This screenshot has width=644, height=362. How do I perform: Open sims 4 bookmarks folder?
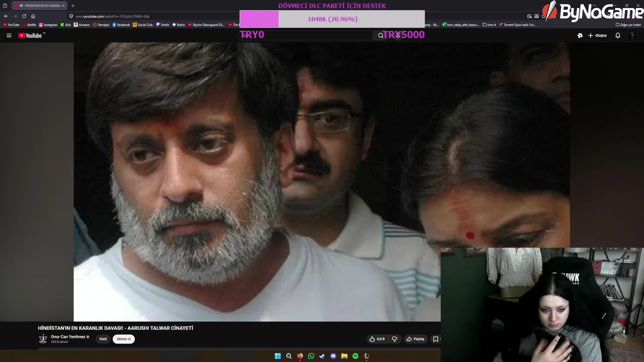coord(489,25)
